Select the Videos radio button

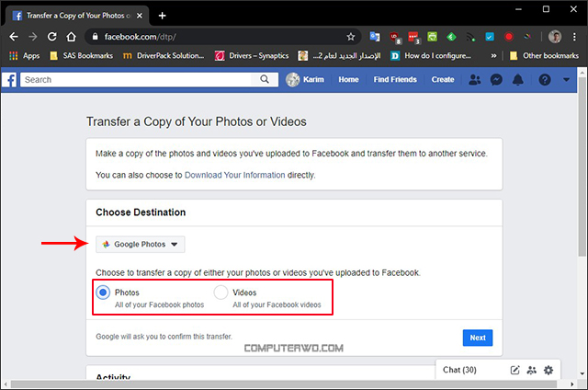coord(220,292)
